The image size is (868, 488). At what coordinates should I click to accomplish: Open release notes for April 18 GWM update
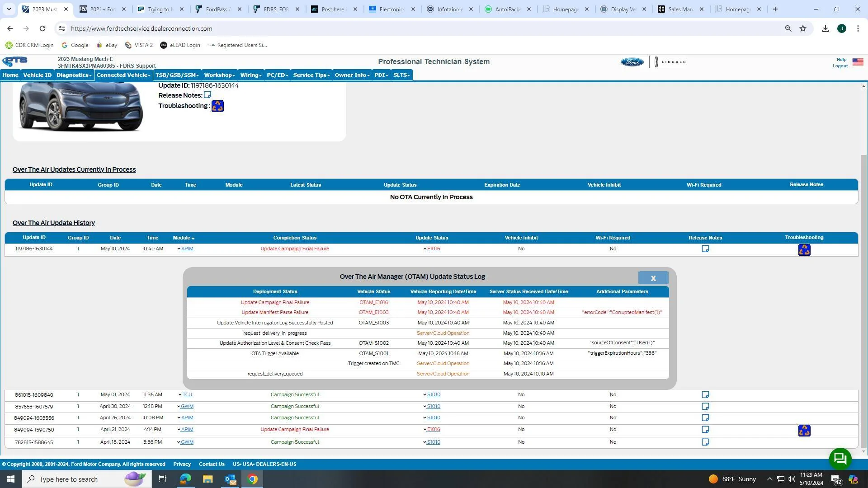pos(705,442)
